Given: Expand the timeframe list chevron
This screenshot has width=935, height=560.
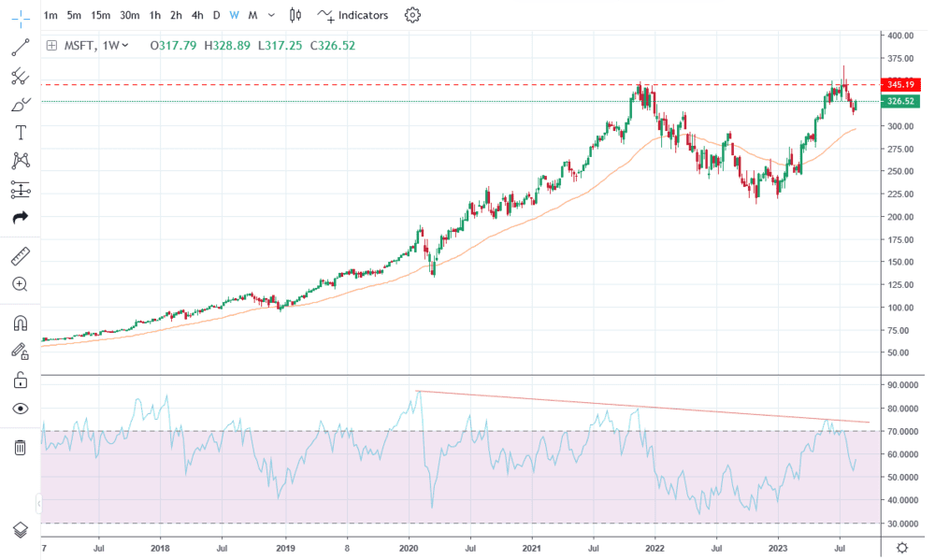Looking at the screenshot, I should 271,16.
